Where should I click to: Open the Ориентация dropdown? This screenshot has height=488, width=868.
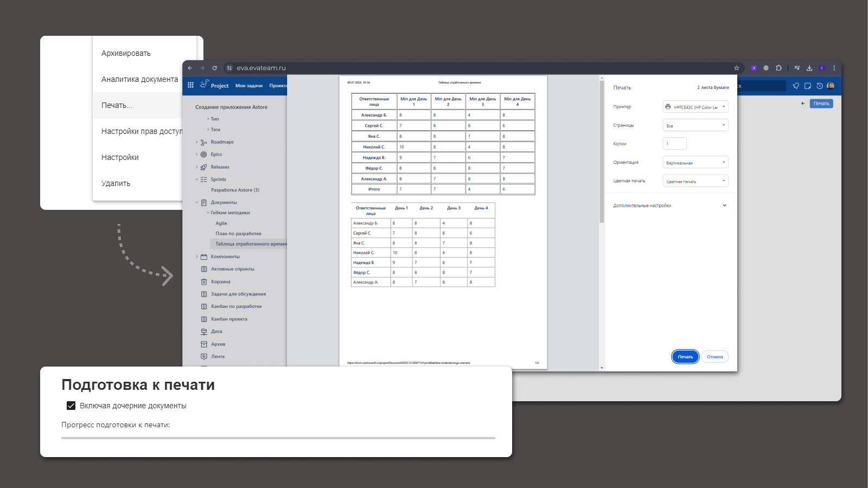[695, 163]
